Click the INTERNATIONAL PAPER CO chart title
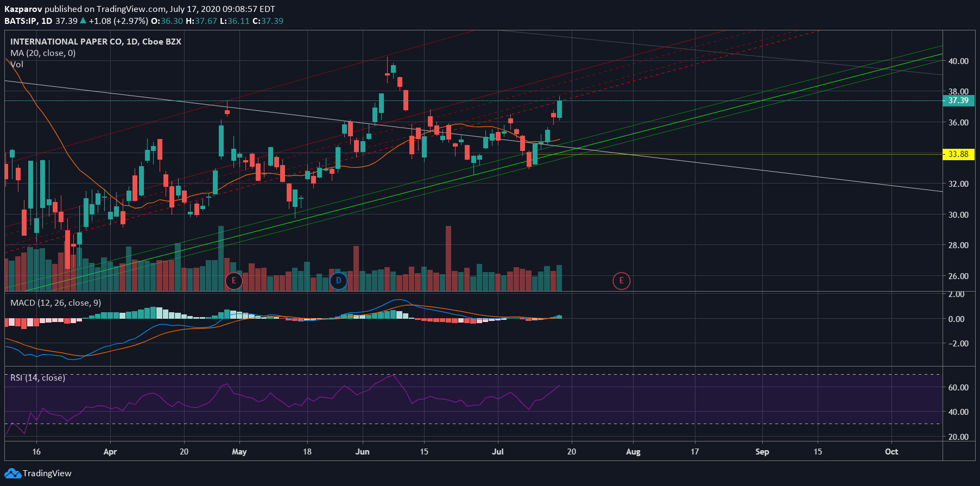Screen dimensions: 980x486 pyautogui.click(x=96, y=42)
